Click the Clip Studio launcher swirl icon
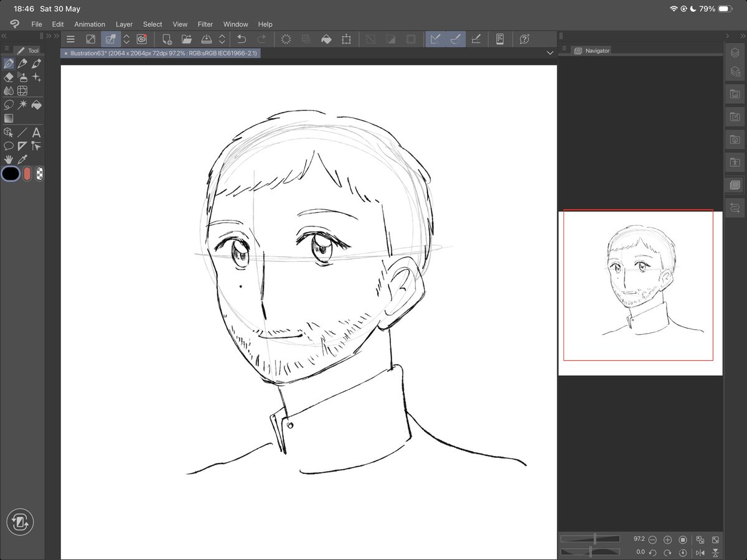 tap(142, 39)
